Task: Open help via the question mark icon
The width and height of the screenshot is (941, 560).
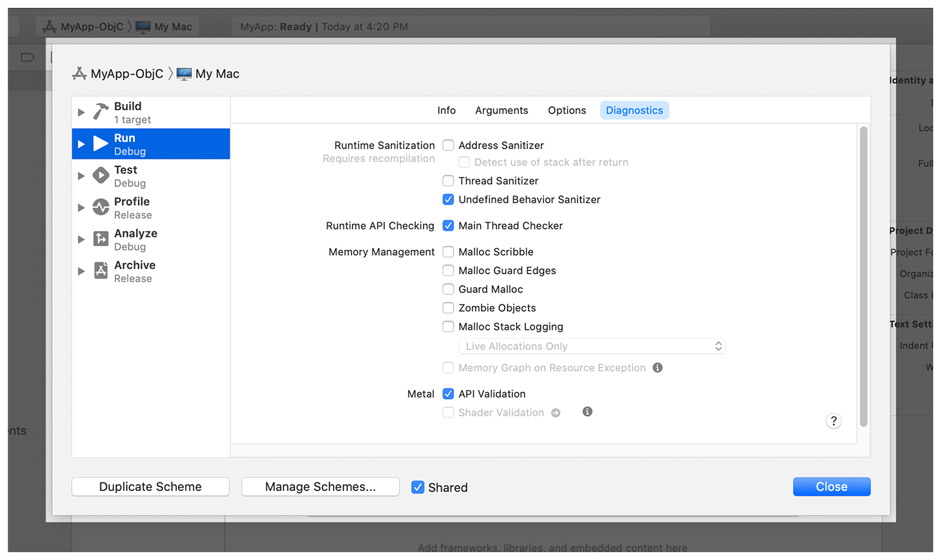Action: pyautogui.click(x=833, y=421)
